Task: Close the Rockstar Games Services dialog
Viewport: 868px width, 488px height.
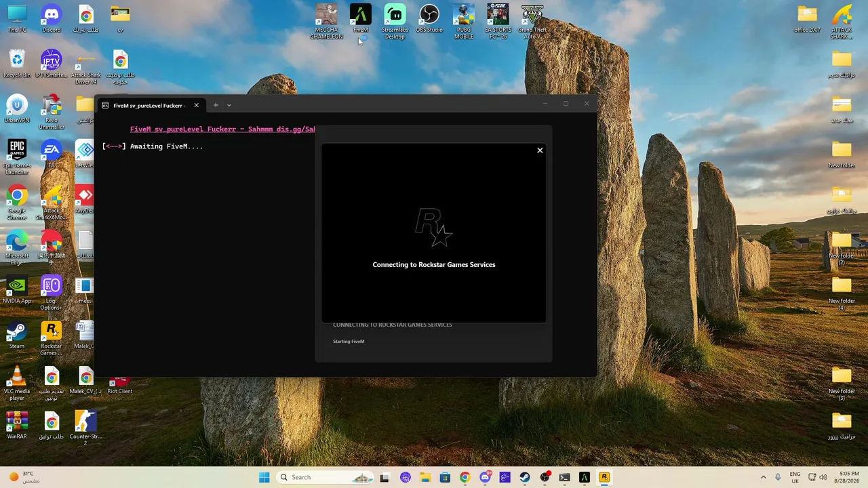Action: coord(540,150)
